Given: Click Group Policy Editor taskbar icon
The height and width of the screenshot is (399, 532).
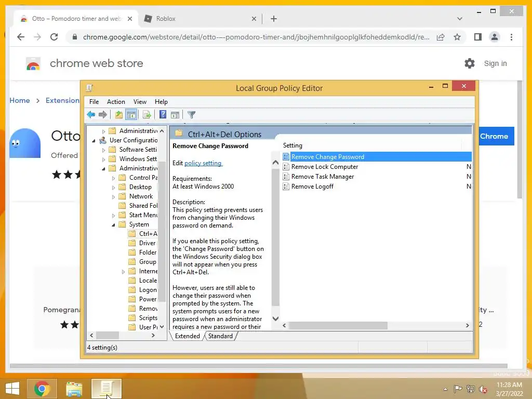Looking at the screenshot, I should click(x=106, y=389).
